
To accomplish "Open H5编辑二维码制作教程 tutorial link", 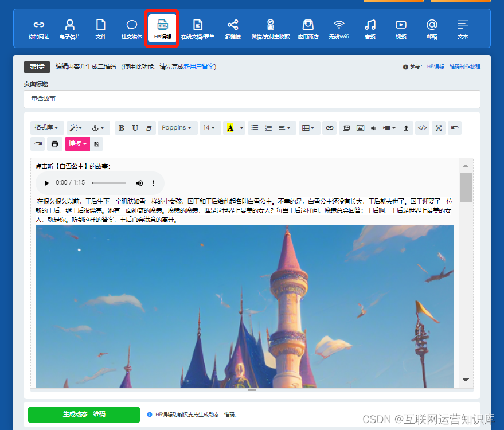I will [x=454, y=67].
